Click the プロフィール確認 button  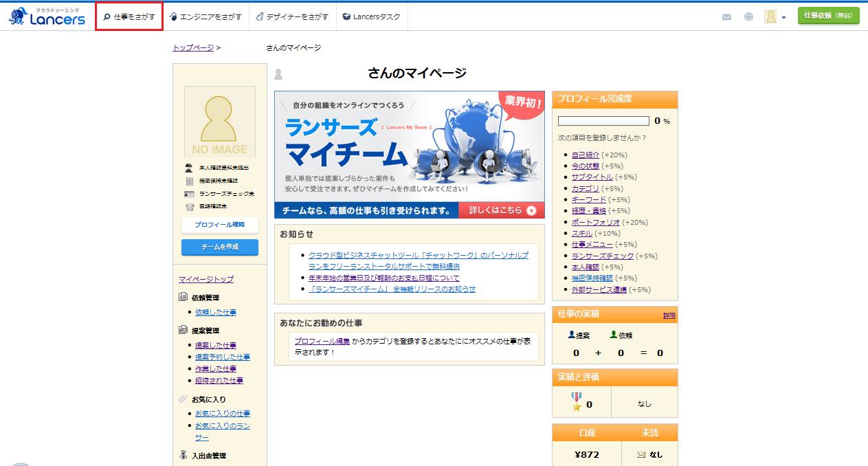point(220,225)
